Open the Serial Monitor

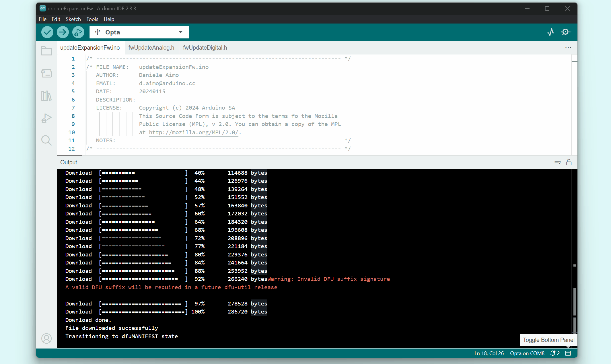[x=566, y=32]
